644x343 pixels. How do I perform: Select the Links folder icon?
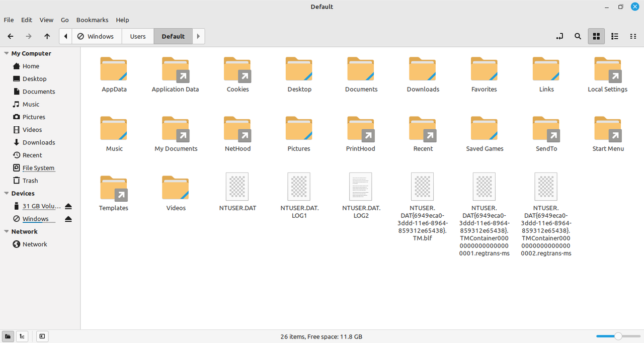coord(546,69)
